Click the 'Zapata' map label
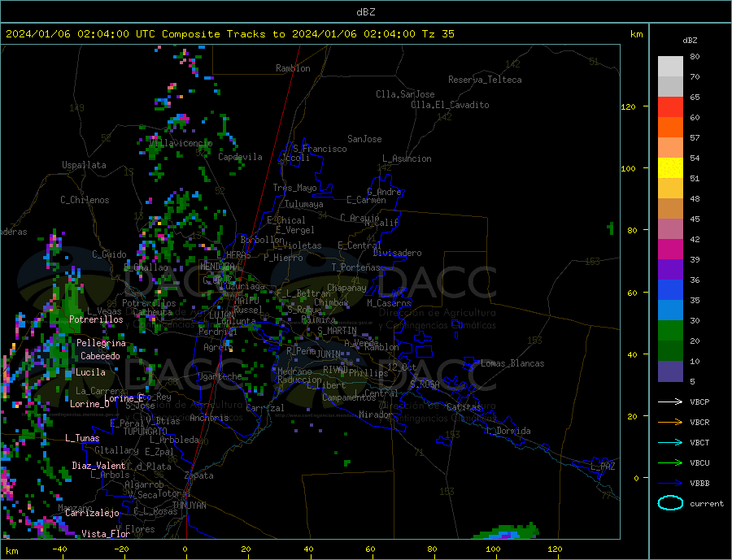Viewport: 732px width, 560px height. click(199, 476)
